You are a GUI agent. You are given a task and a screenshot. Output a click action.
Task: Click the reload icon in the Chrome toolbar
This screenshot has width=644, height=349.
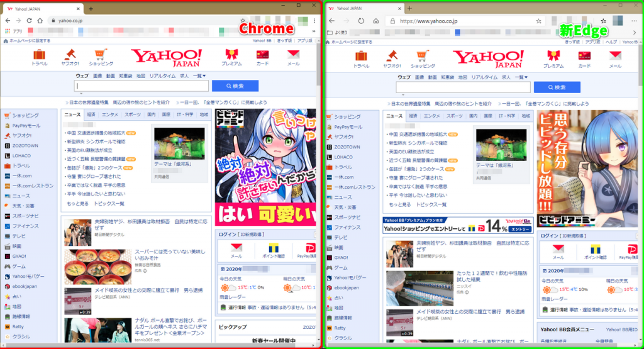28,21
